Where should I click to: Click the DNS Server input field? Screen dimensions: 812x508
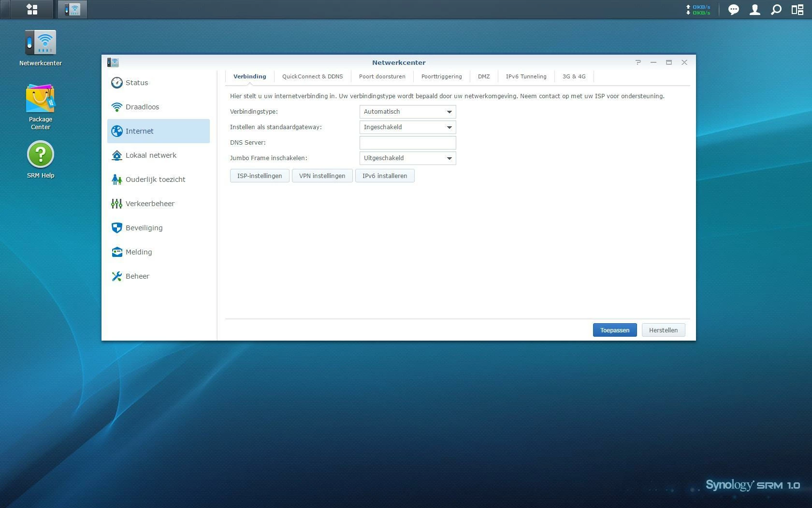pos(407,143)
